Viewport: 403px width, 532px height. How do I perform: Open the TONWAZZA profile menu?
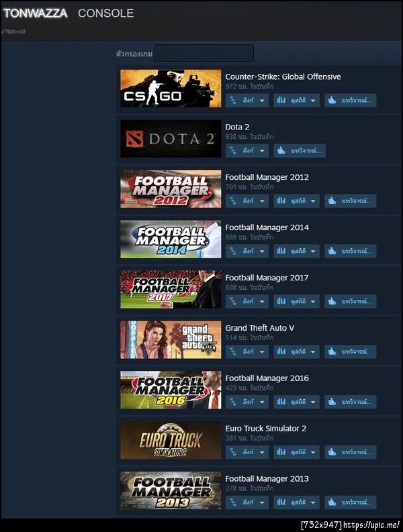tap(36, 13)
